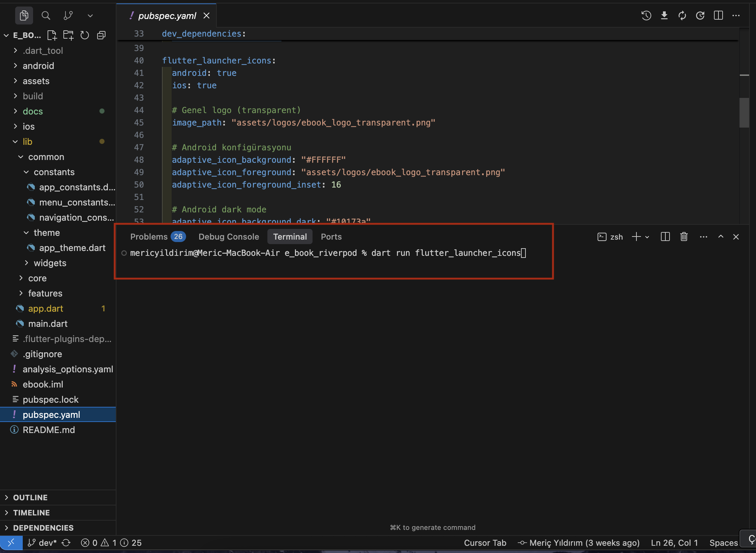Open the file timeline history icon
The image size is (756, 553).
click(646, 16)
